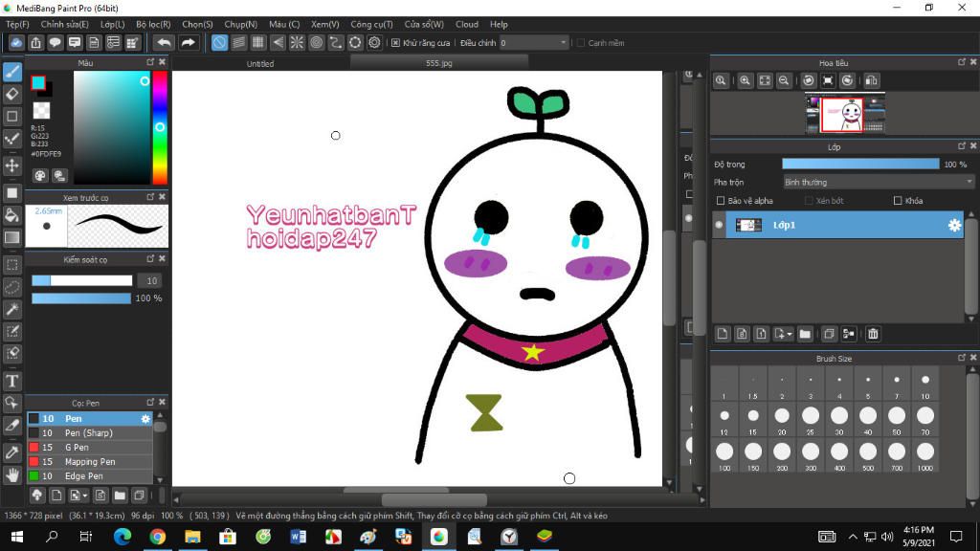980x551 pixels.
Task: Select the Edge Pen brush
Action: [90, 476]
